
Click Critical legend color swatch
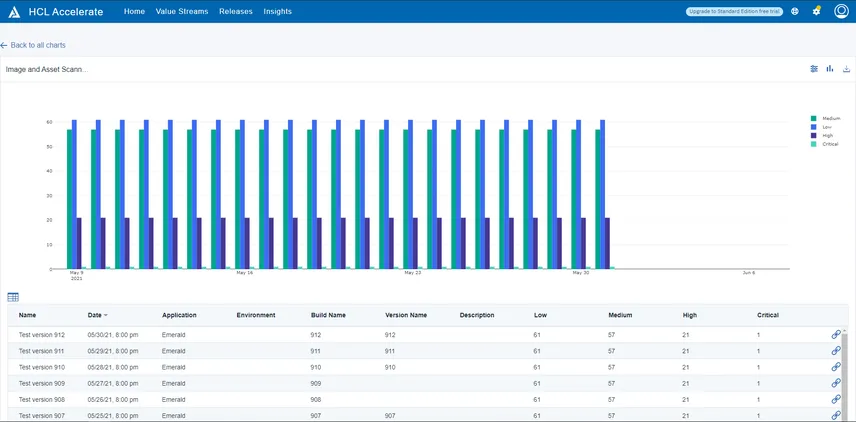tap(813, 144)
